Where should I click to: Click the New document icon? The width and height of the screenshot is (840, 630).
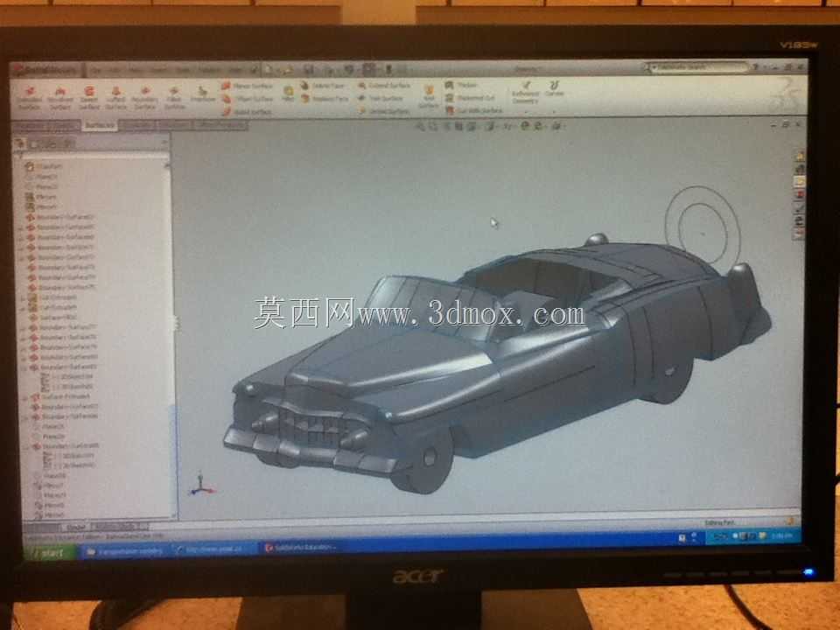point(269,70)
